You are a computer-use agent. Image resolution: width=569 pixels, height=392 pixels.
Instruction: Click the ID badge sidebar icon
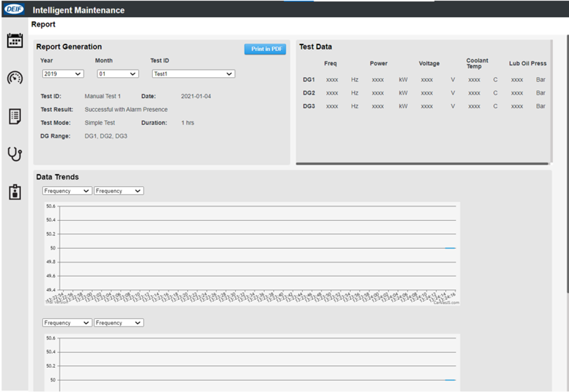(x=15, y=192)
